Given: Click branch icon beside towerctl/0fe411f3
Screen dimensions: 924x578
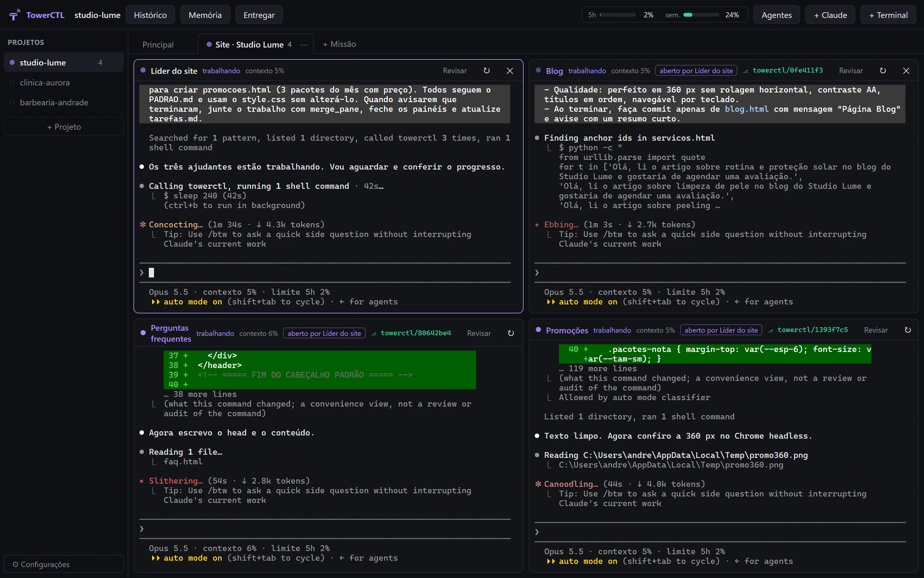Looking at the screenshot, I should click(746, 71).
